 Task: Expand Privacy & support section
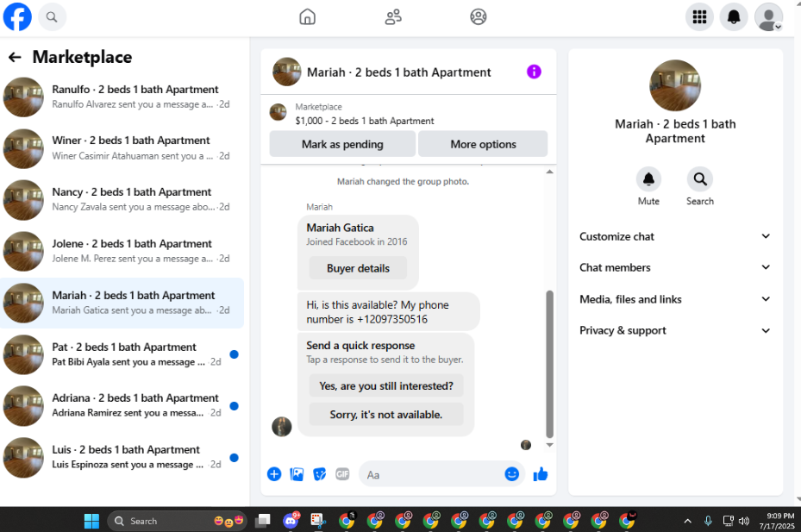tap(675, 330)
